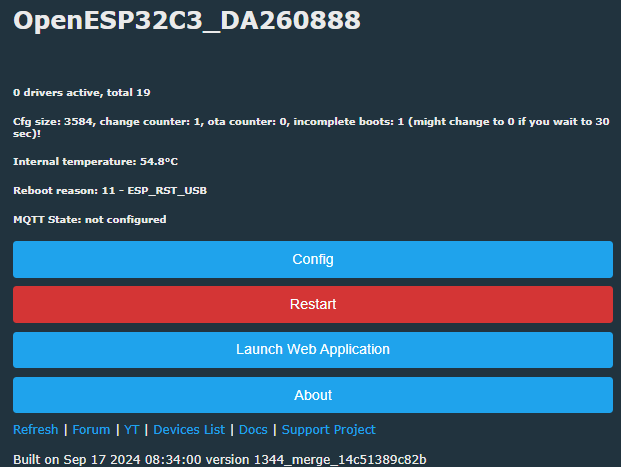Open the Config page
The height and width of the screenshot is (467, 621).
[313, 259]
